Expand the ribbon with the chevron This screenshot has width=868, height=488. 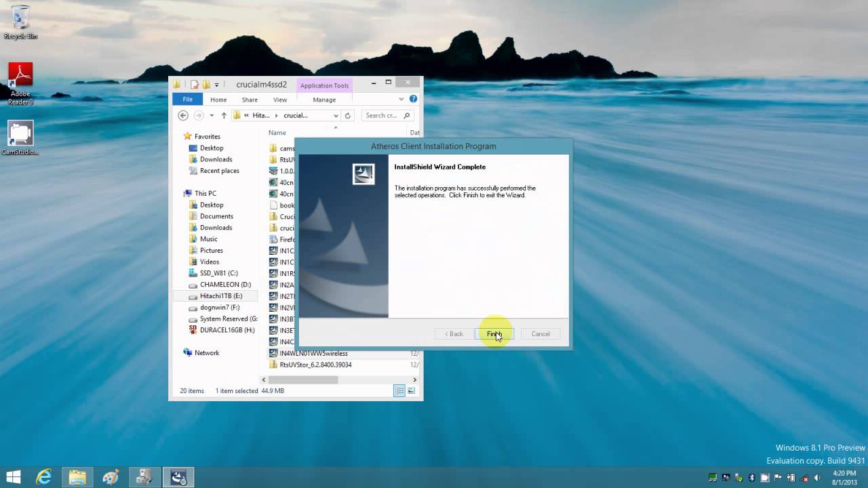pyautogui.click(x=402, y=99)
